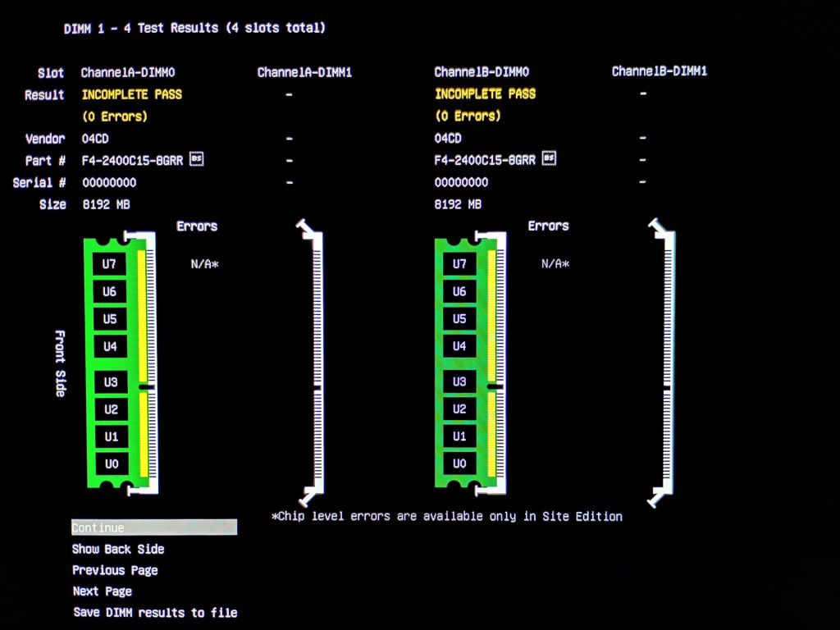Click the Result row label
Viewport: 840px width, 630px height.
tap(44, 95)
